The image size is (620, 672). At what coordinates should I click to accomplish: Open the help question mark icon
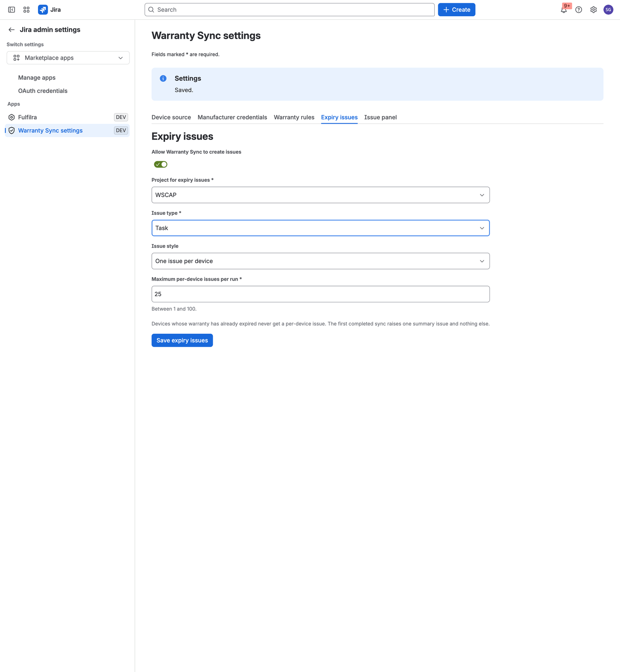point(579,10)
